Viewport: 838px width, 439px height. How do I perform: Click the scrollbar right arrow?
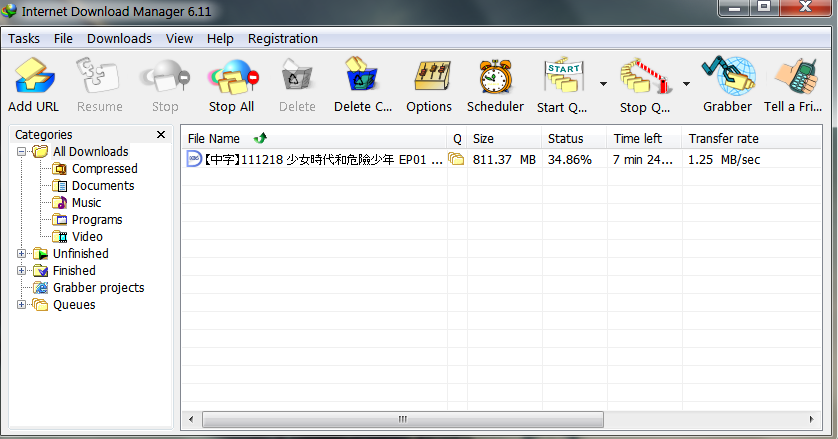click(811, 419)
